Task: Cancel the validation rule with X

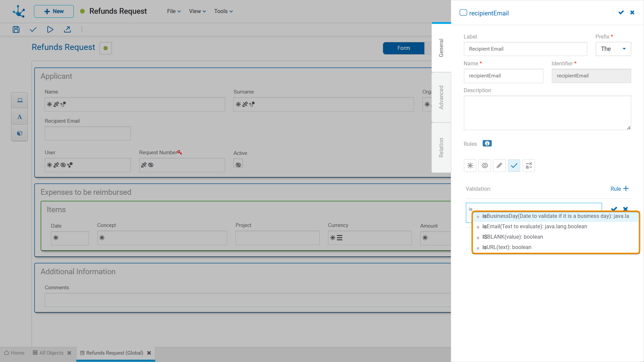Action: (x=626, y=209)
